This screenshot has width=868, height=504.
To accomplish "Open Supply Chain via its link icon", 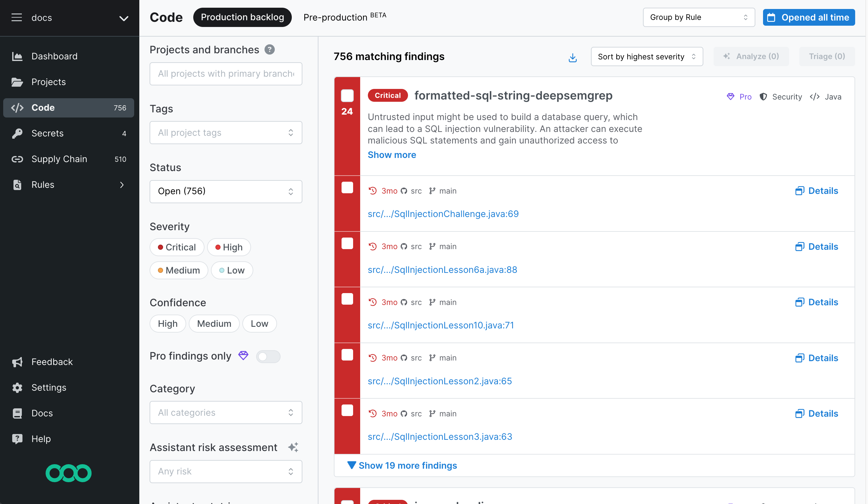I will point(17,159).
